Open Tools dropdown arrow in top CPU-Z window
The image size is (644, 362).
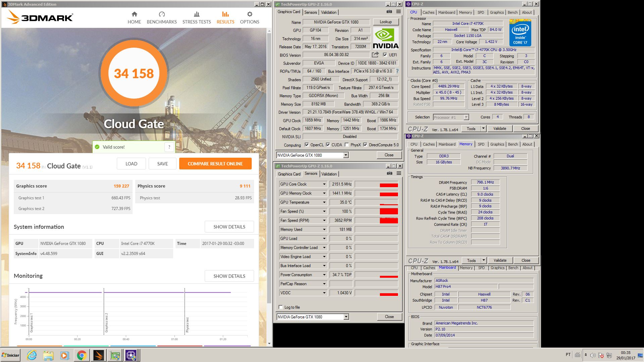click(483, 128)
